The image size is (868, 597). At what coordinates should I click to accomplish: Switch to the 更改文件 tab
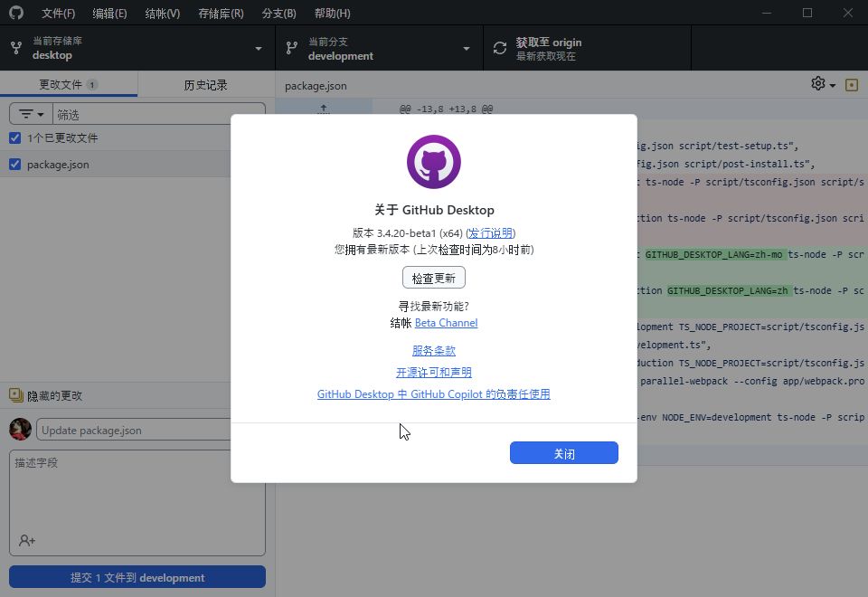(69, 84)
